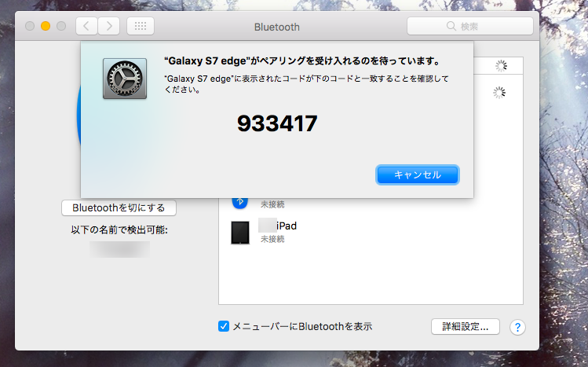Click the Bluetoothを切にする button

119,208
